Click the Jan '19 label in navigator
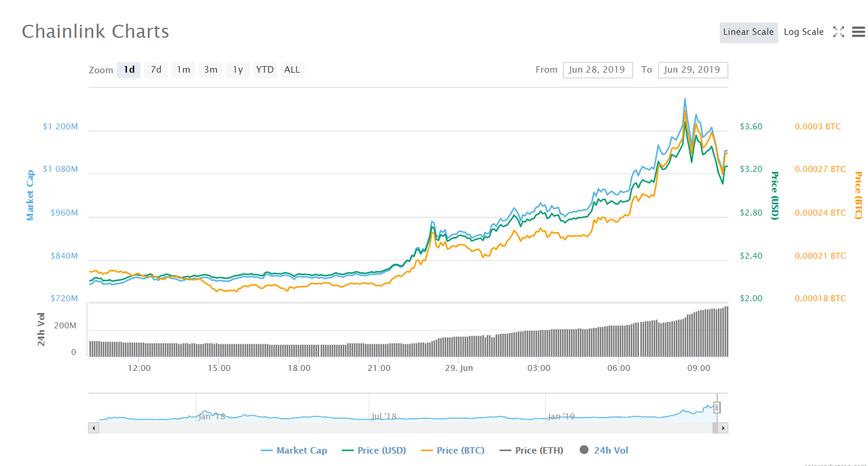This screenshot has width=868, height=466. click(x=561, y=416)
